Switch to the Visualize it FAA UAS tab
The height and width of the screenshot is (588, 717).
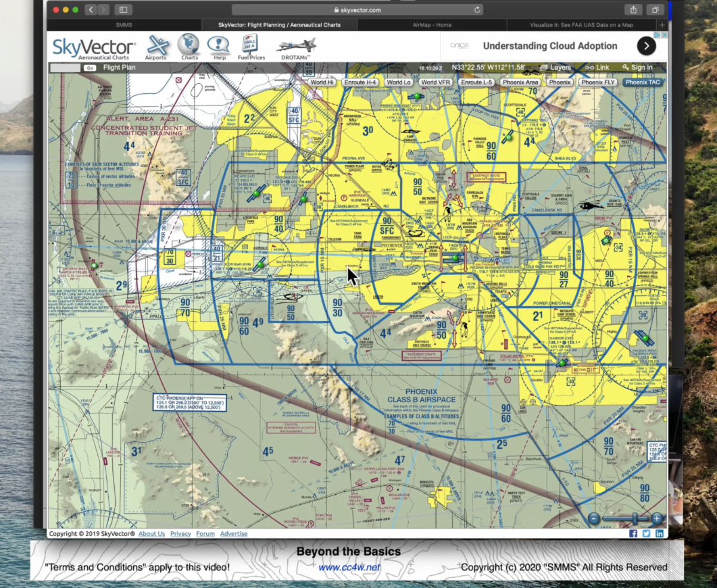[x=581, y=25]
